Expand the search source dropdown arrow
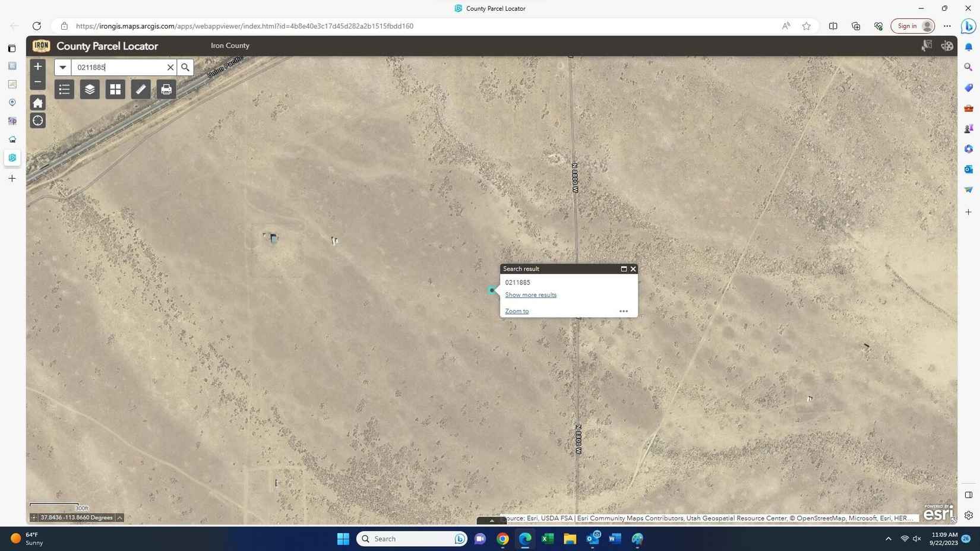Viewport: 980px width, 551px height. pos(62,68)
